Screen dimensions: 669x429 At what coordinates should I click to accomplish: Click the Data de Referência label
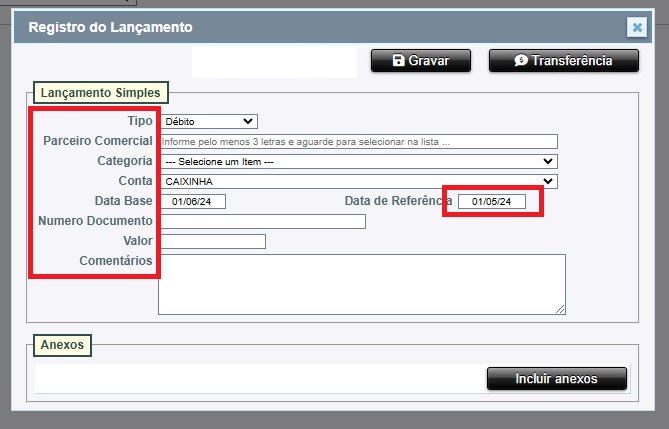pyautogui.click(x=398, y=201)
